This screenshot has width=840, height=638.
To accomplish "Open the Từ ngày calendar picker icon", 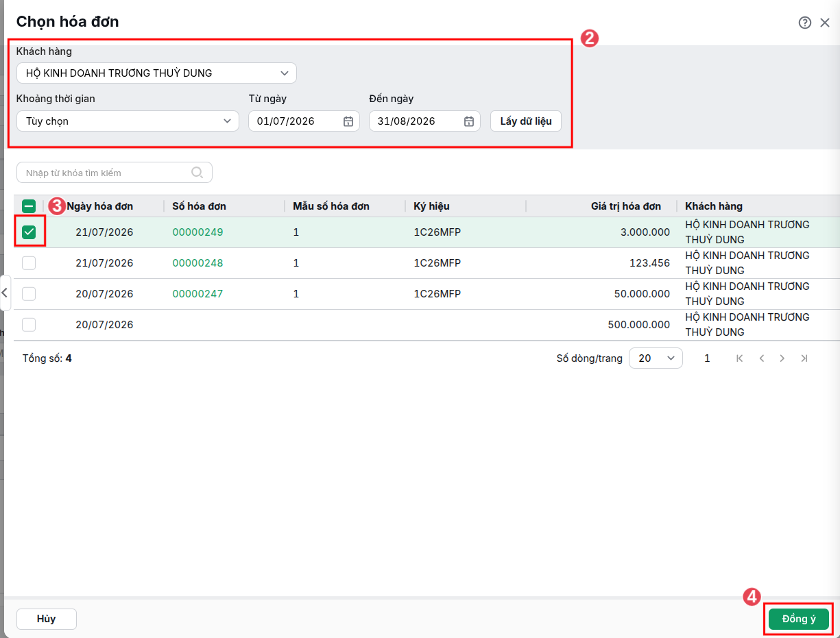I will point(348,121).
